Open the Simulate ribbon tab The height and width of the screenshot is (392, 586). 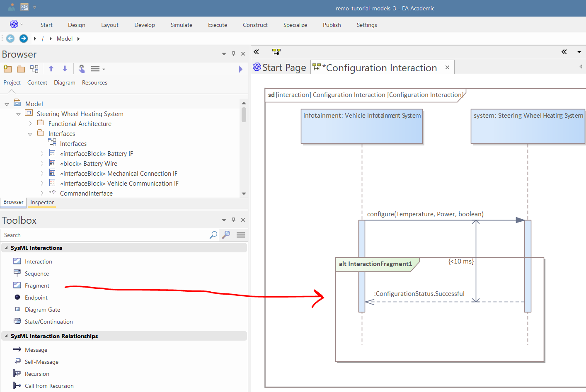[x=181, y=25]
